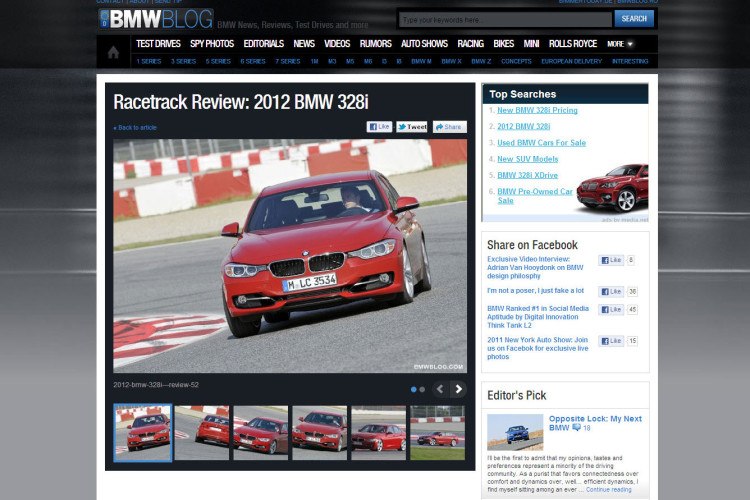The width and height of the screenshot is (750, 500).
Task: Click the BMWBLOG logo
Action: [x=156, y=19]
